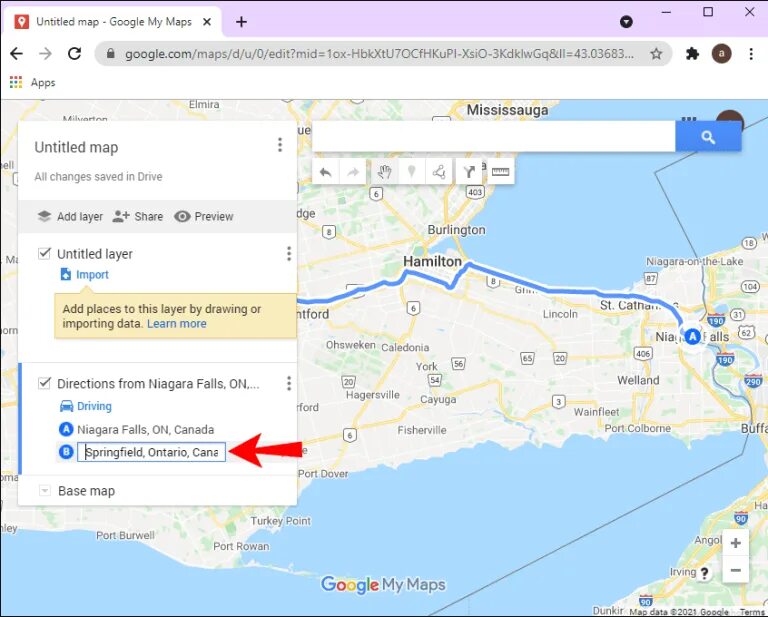768x617 pixels.
Task: Click the Chrome profile avatar
Action: [721, 53]
